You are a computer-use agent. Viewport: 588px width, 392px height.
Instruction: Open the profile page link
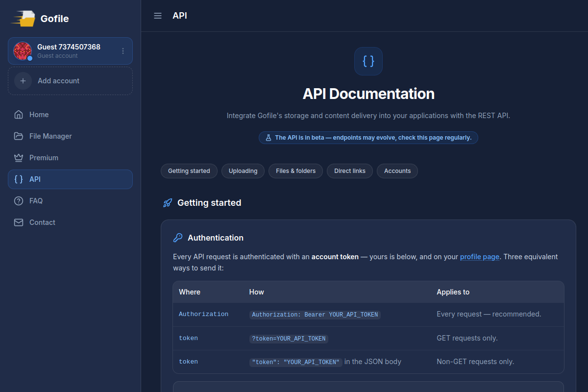tap(480, 257)
